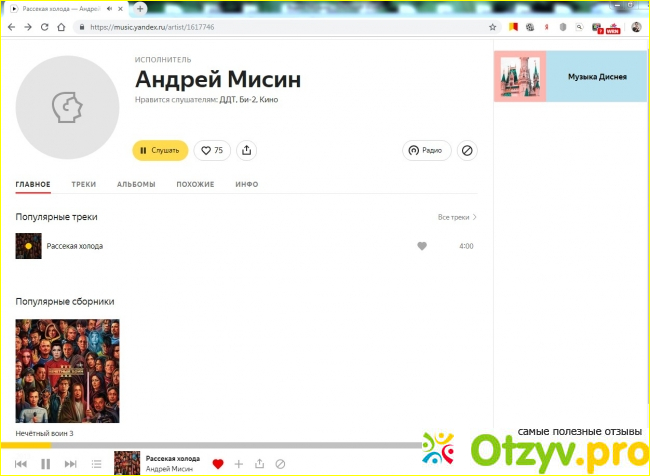
Task: Open the gray shield extension icon
Action: [563, 27]
